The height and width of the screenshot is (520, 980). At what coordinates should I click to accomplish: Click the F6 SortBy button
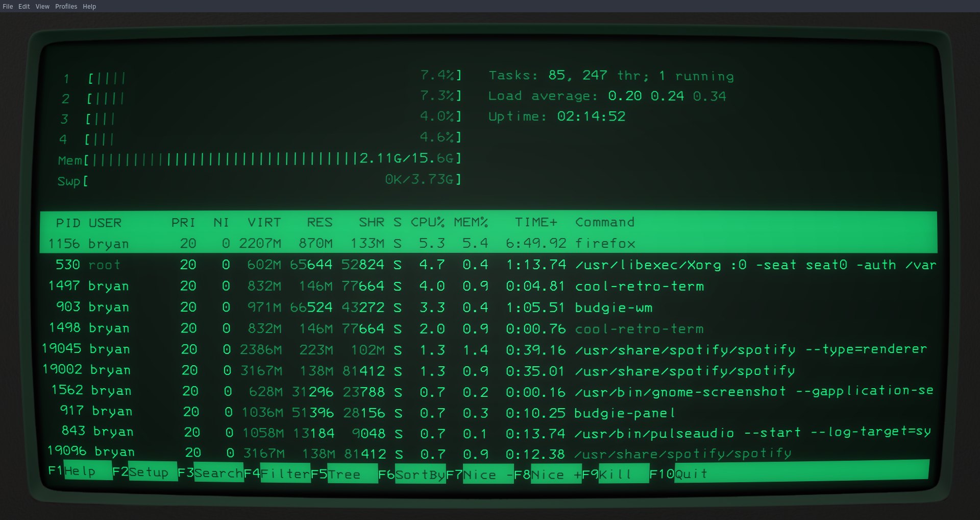point(412,475)
